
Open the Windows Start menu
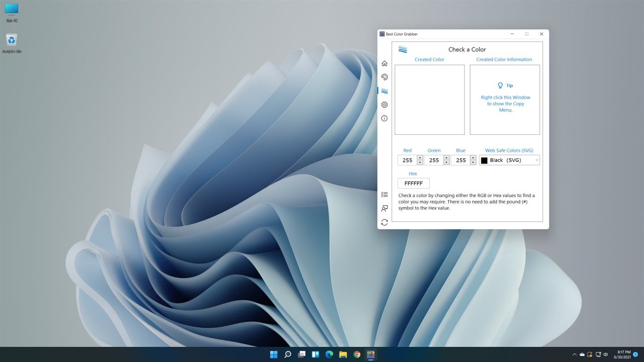(273, 354)
